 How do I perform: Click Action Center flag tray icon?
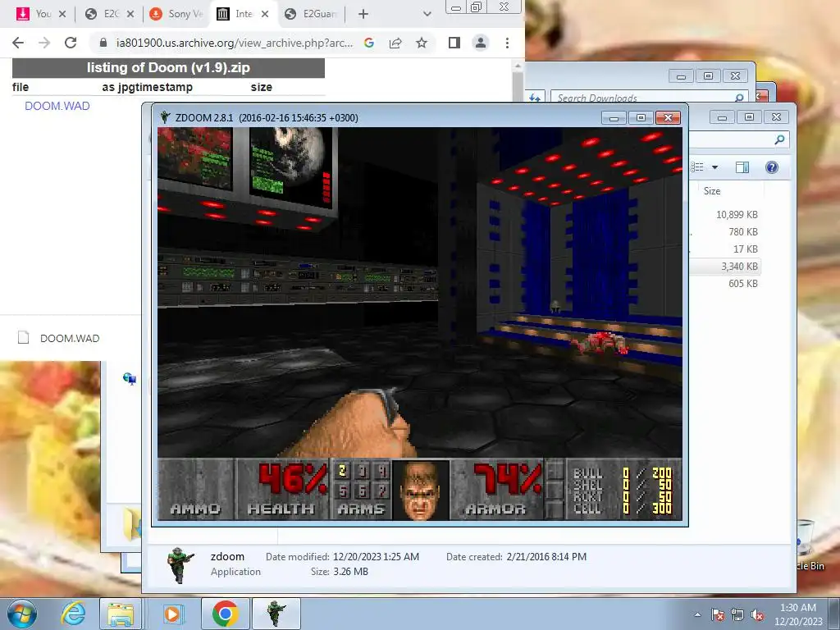718,614
